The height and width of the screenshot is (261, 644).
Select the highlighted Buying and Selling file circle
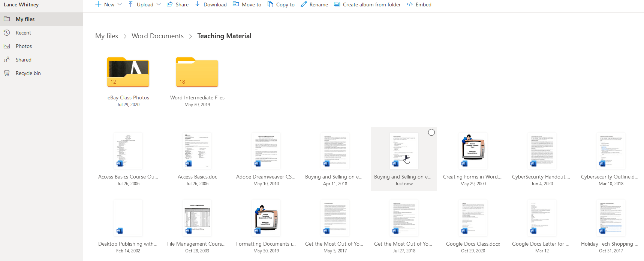(431, 132)
